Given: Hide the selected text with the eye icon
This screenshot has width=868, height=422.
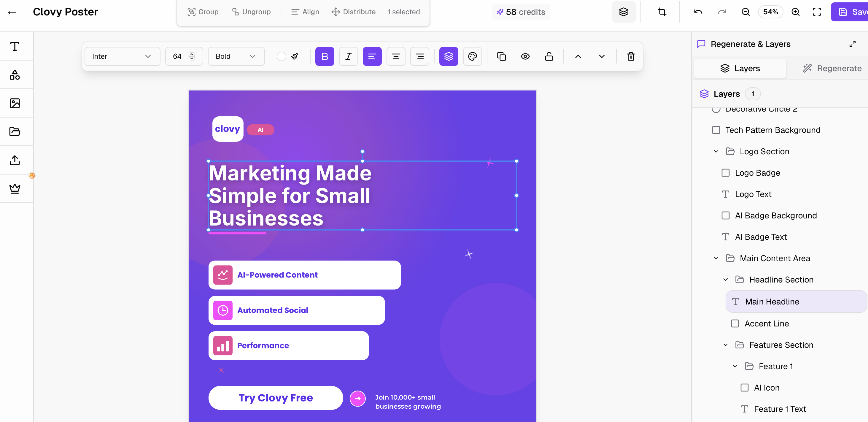Looking at the screenshot, I should pos(525,56).
